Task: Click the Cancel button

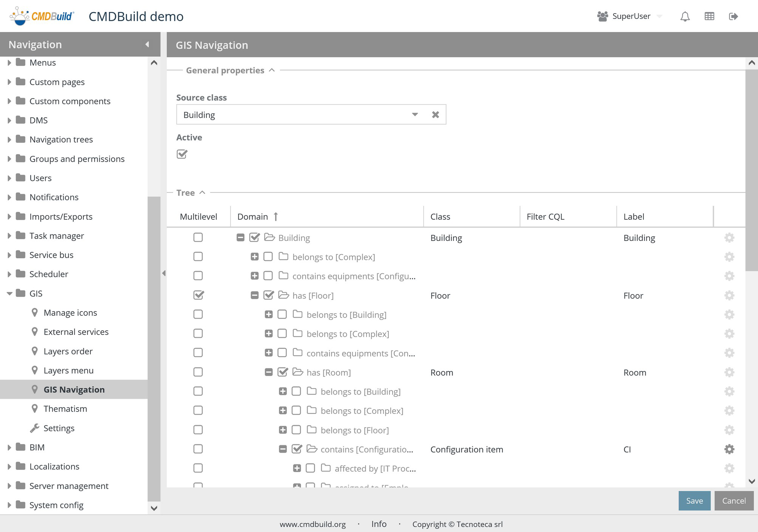Action: point(733,501)
